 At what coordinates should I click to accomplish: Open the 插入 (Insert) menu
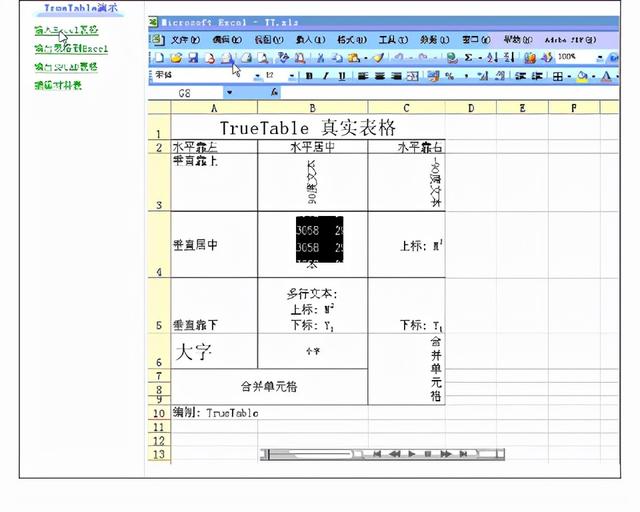pos(311,40)
